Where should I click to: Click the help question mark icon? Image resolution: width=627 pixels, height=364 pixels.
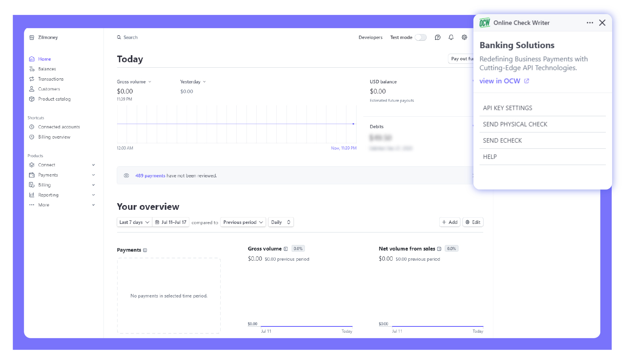438,38
